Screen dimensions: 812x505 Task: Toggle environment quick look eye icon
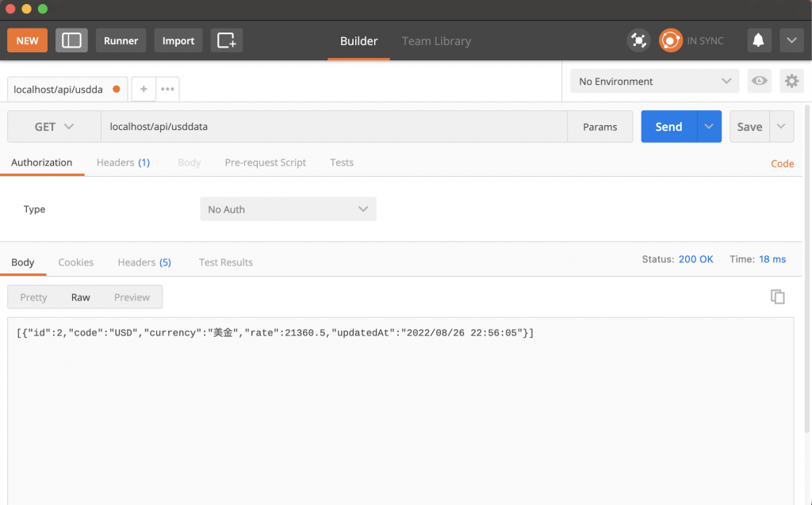[759, 81]
